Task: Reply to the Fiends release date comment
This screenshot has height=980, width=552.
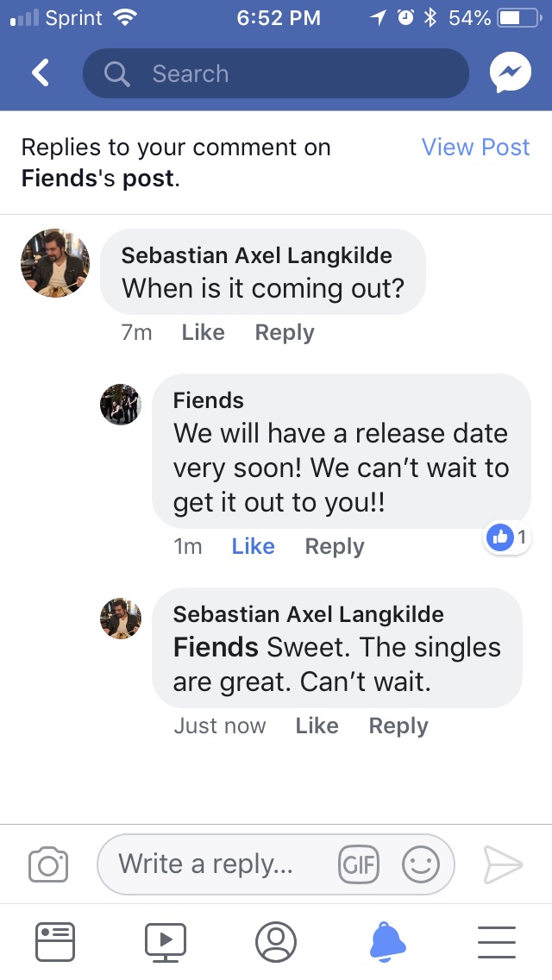Action: (335, 547)
